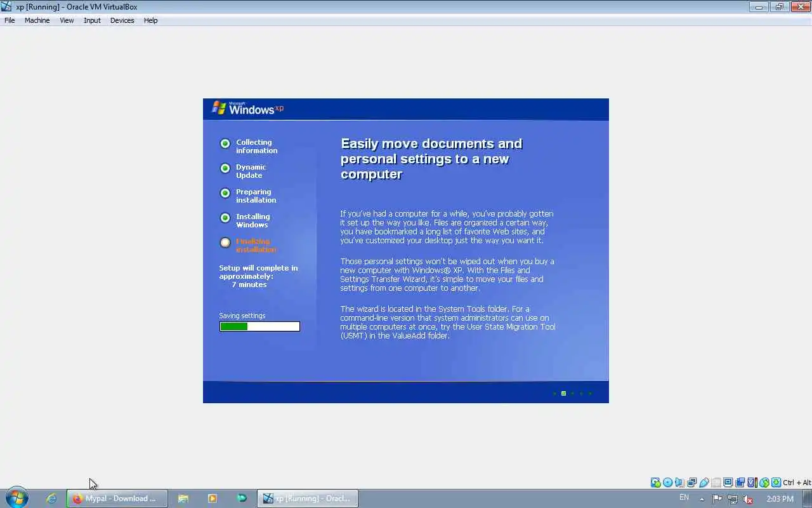The width and height of the screenshot is (812, 508).
Task: Click the 'Finalizing installation' orange label
Action: coord(256,246)
